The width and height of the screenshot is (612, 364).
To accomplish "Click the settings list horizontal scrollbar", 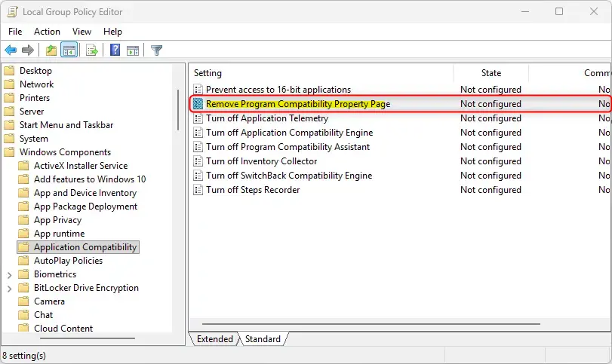I will (x=371, y=324).
